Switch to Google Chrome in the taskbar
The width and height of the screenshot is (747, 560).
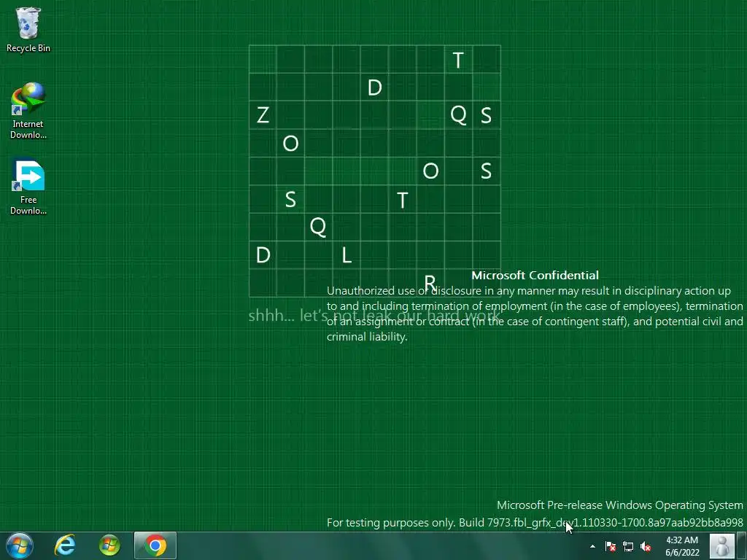point(155,545)
